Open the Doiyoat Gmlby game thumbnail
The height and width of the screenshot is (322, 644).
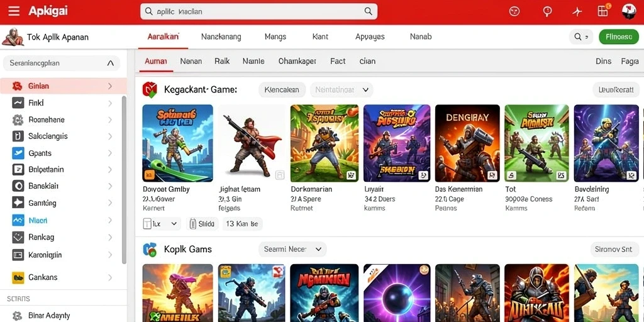pos(177,143)
